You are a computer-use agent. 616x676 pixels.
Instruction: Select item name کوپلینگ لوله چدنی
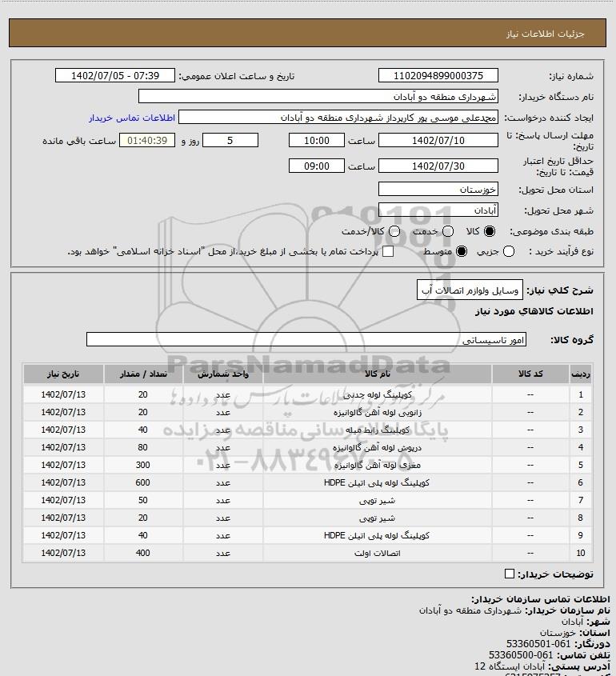click(377, 394)
